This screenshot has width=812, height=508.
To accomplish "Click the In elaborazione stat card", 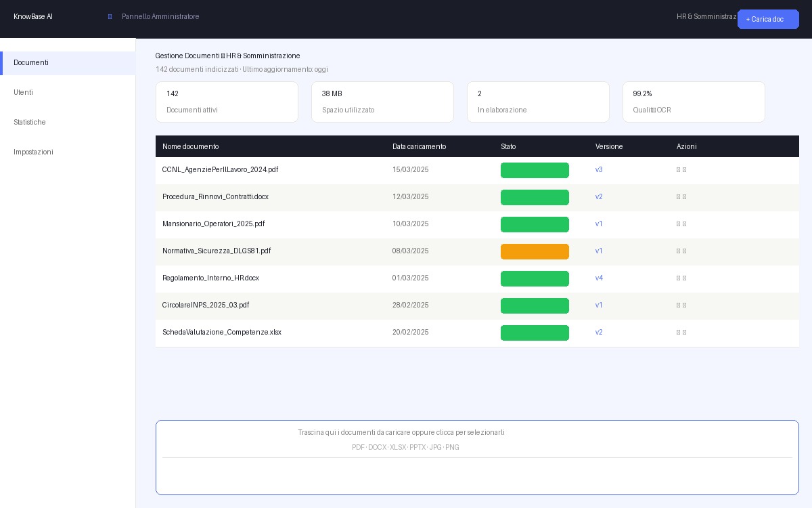I will [x=538, y=102].
